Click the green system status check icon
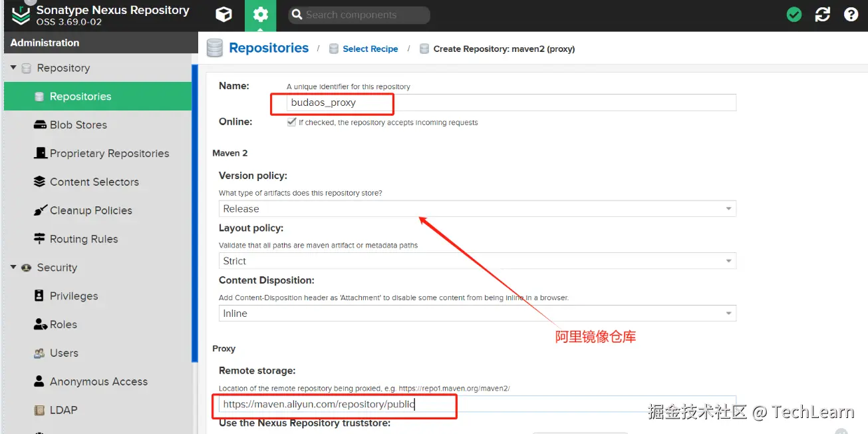 pos(794,15)
